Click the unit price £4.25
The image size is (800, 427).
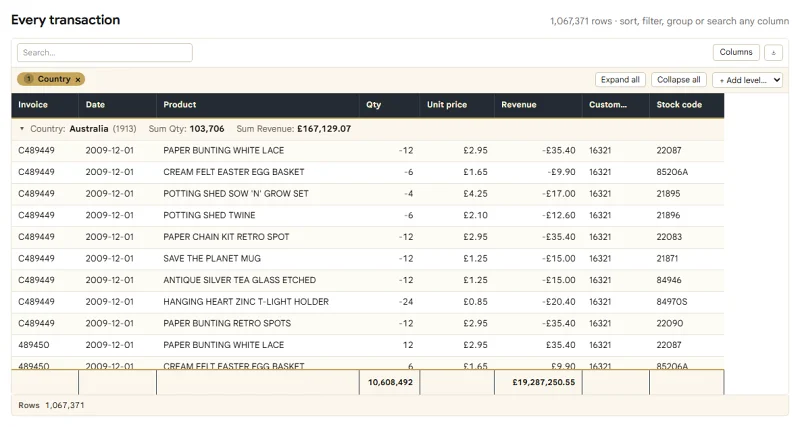click(475, 194)
